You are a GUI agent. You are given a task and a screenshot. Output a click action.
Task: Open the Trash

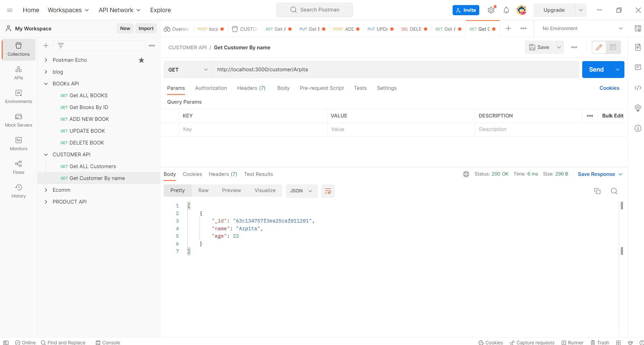[600, 342]
